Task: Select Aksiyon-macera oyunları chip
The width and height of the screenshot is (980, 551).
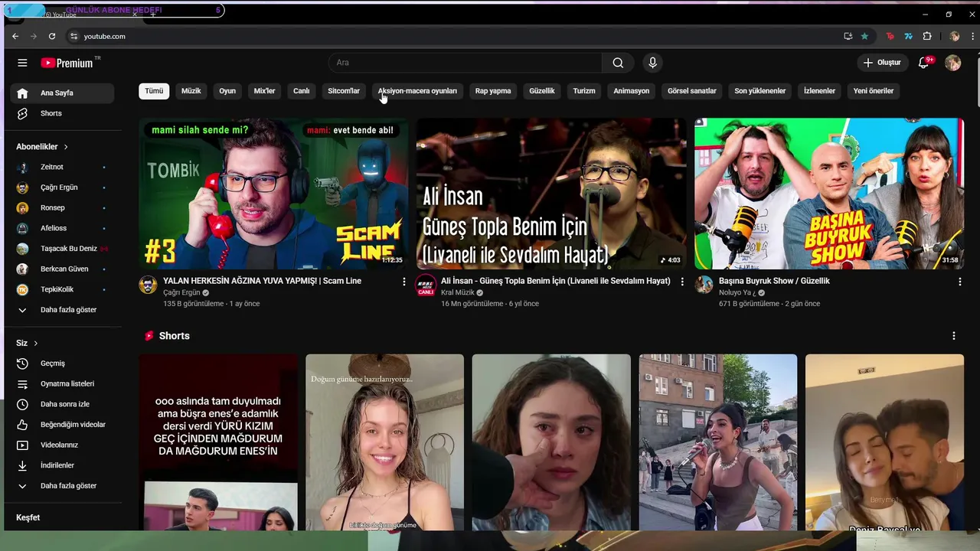Action: 417,91
